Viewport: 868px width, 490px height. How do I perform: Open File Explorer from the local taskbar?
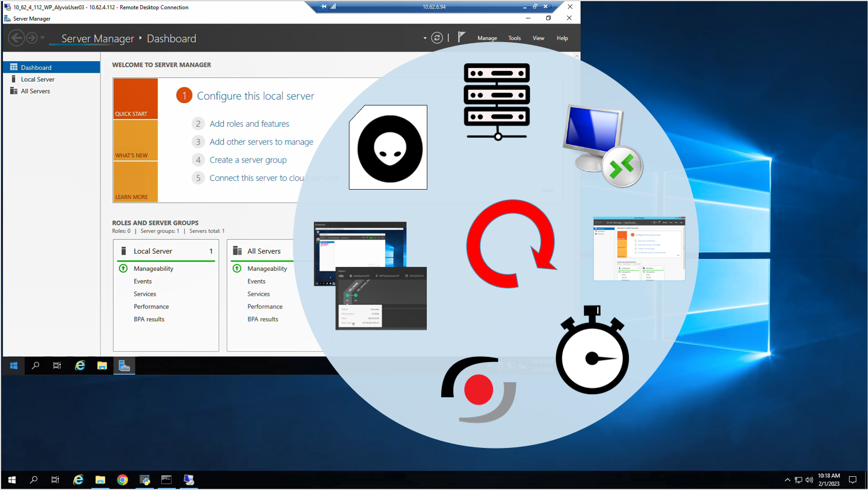click(x=100, y=480)
